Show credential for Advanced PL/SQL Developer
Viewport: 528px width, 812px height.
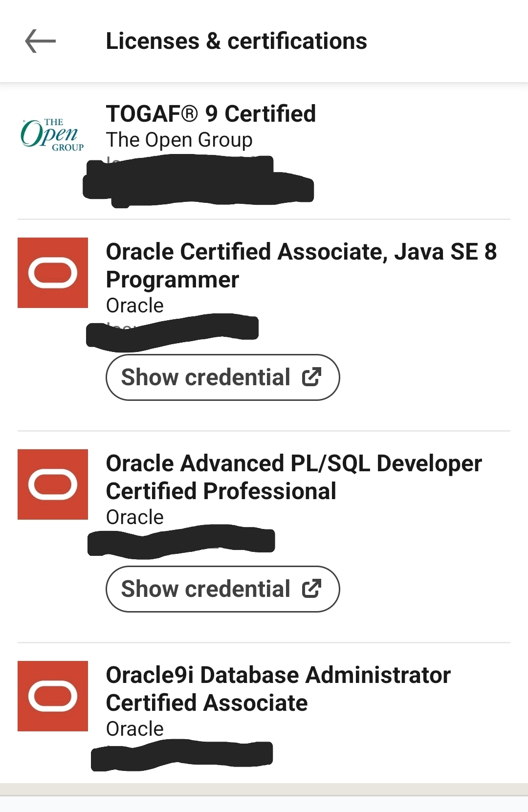click(x=222, y=589)
